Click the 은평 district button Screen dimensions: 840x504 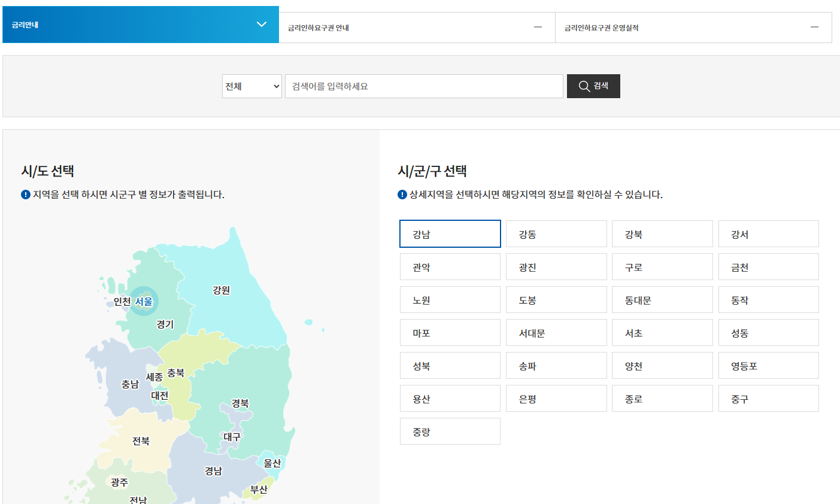(x=556, y=399)
